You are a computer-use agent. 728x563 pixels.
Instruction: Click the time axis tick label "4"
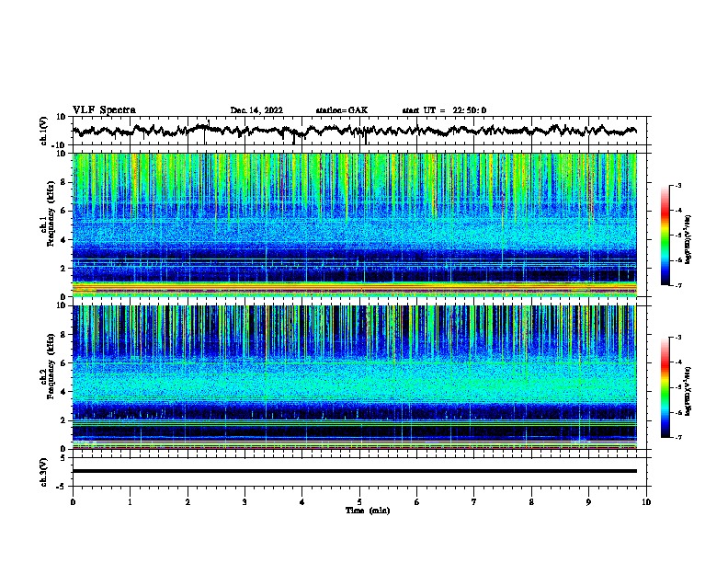tap(302, 501)
